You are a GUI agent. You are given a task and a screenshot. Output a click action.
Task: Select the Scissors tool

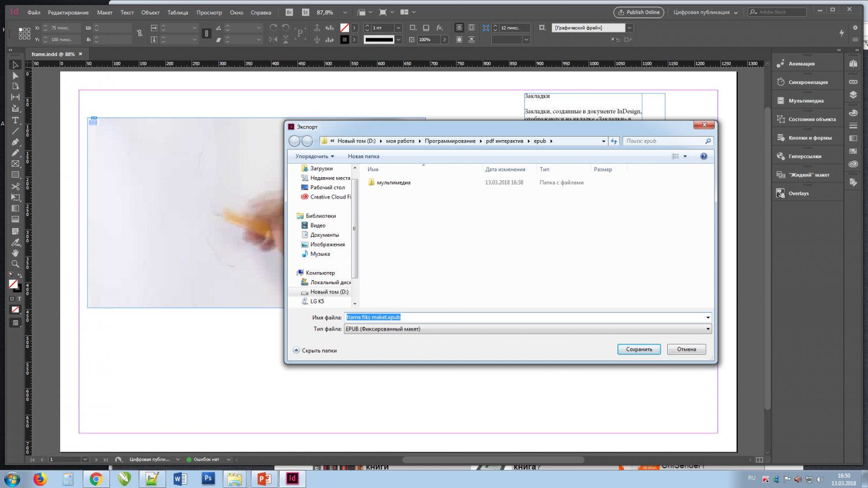[x=16, y=186]
